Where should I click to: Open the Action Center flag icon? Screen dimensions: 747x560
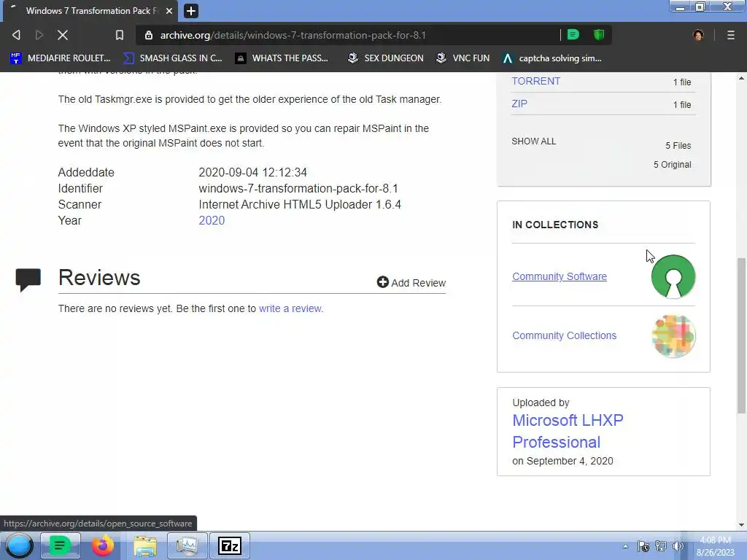click(643, 546)
